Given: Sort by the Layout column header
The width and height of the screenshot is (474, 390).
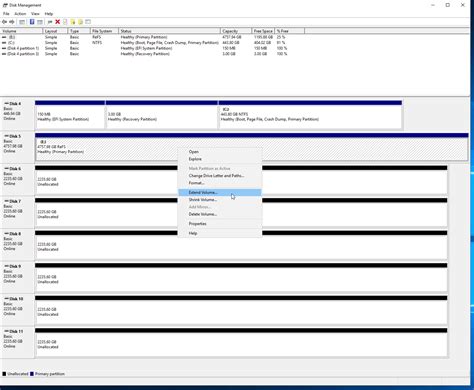Looking at the screenshot, I should (x=55, y=31).
